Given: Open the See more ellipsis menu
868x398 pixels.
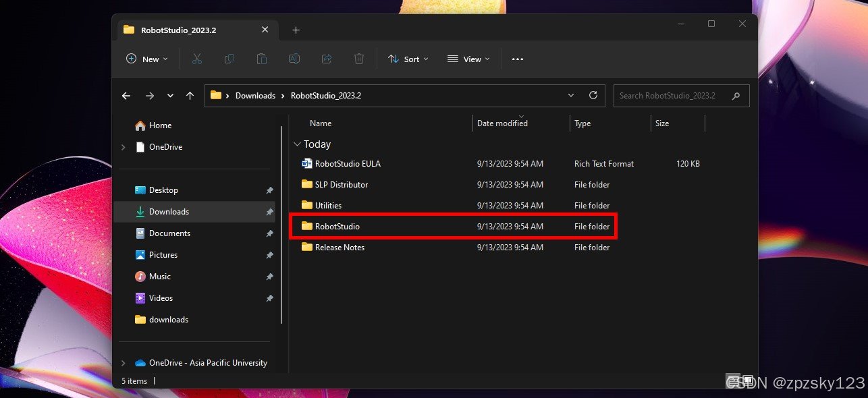Looking at the screenshot, I should pyautogui.click(x=518, y=59).
